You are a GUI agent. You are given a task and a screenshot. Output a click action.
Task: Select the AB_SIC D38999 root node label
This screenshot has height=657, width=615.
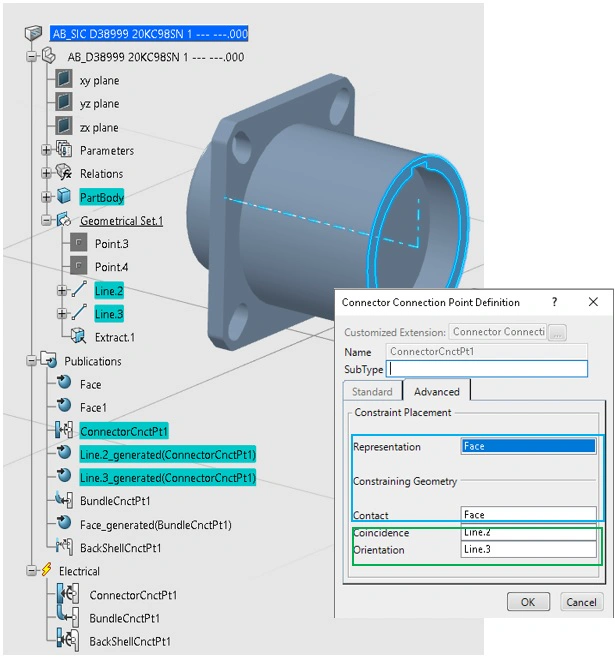(x=149, y=34)
